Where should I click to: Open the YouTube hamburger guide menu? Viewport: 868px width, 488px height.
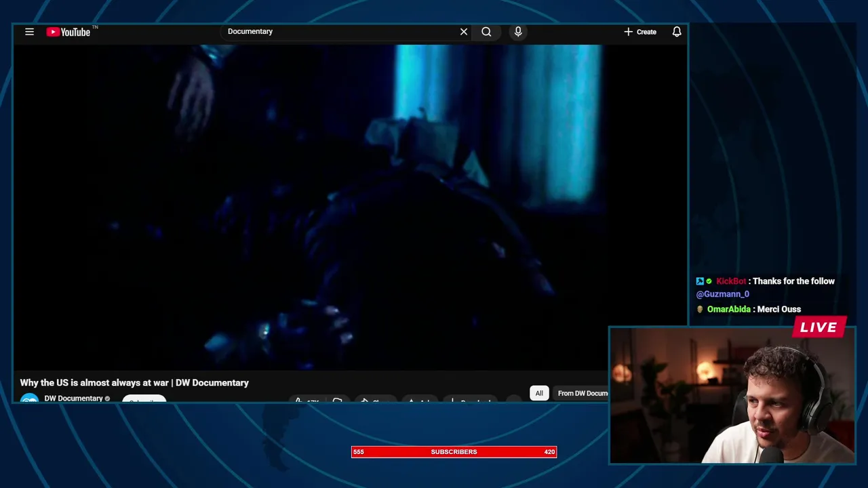(x=29, y=32)
